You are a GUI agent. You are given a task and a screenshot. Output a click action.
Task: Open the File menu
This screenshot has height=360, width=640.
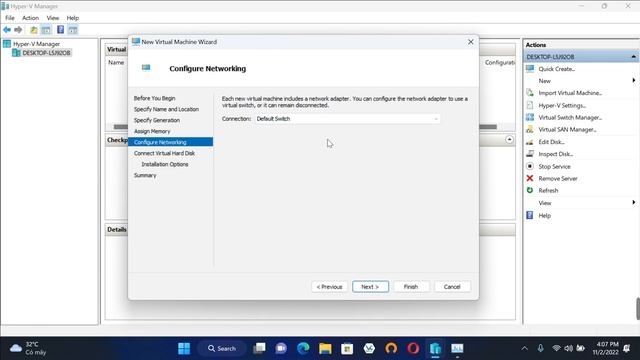pyautogui.click(x=10, y=18)
